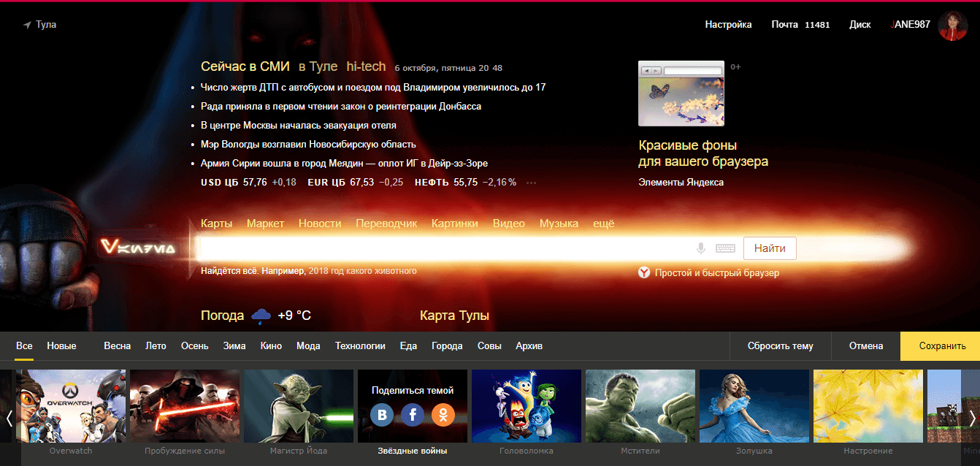Image resolution: width=980 pixels, height=466 pixels.
Task: Switch to Весна theme category
Action: tap(118, 346)
